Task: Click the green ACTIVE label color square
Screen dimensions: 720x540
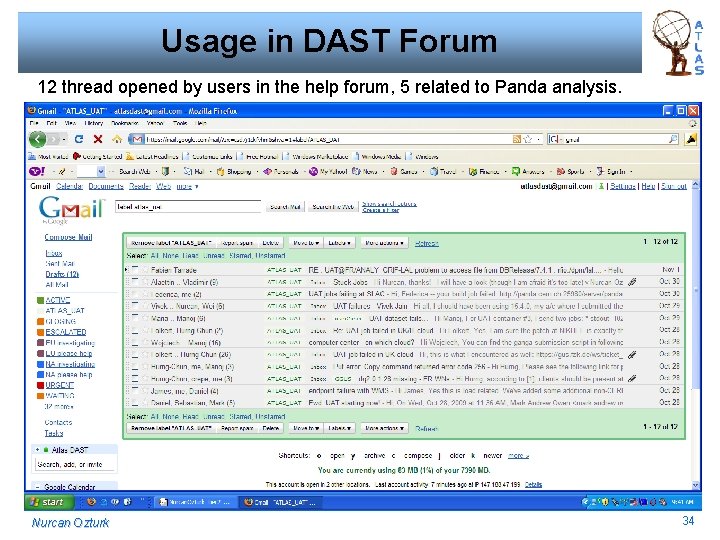Action: tap(40, 300)
